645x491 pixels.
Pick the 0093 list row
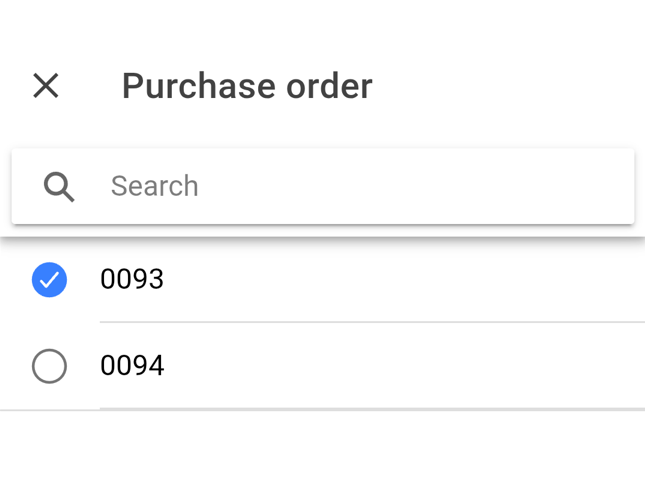[x=320, y=279]
